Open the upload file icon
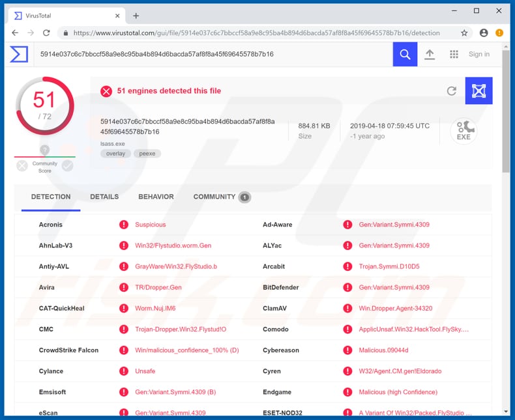515x420 pixels. [430, 54]
